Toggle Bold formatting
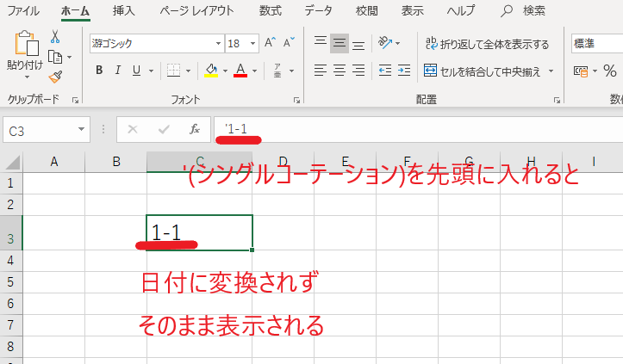Screen dimensions: 623x364 (99, 71)
